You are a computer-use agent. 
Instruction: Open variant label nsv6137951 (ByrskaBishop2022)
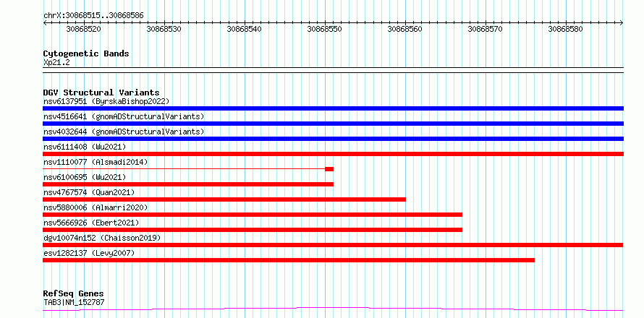(x=106, y=101)
